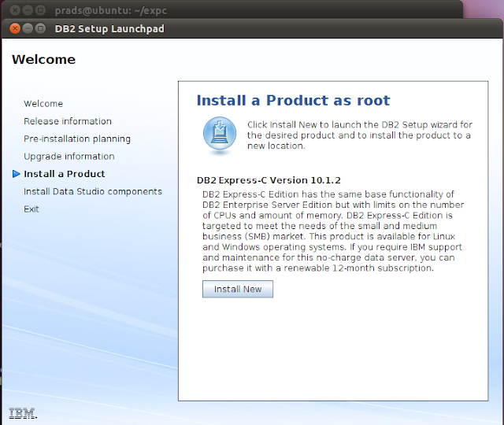The height and width of the screenshot is (425, 504).
Task: Maximize the background terminal window
Action: click(40, 10)
